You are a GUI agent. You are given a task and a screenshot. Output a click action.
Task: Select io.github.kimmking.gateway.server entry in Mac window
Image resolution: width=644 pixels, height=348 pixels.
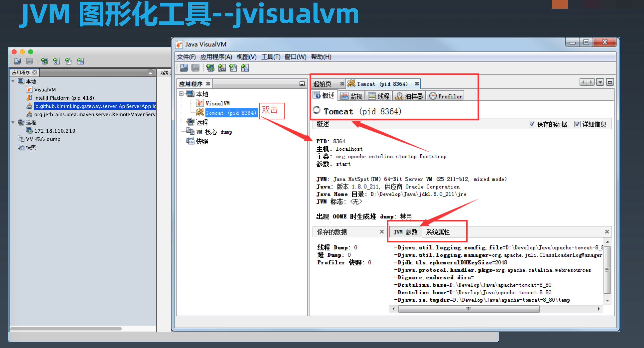coord(95,106)
